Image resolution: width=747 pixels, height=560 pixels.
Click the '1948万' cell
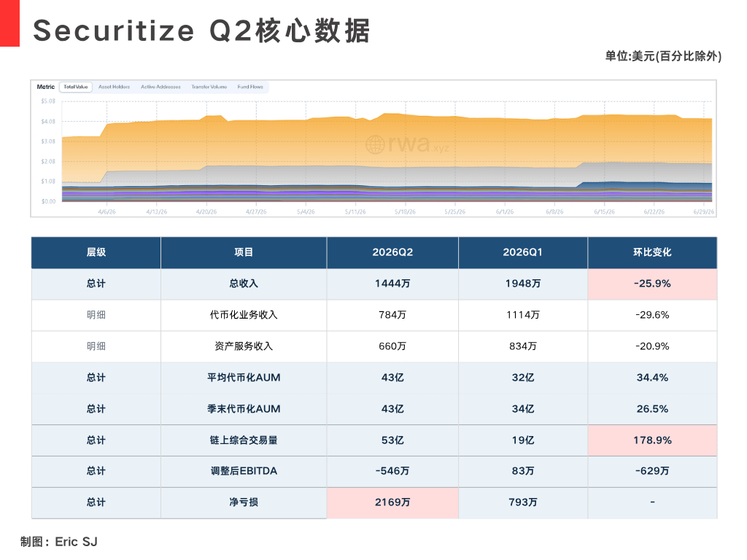click(x=522, y=284)
